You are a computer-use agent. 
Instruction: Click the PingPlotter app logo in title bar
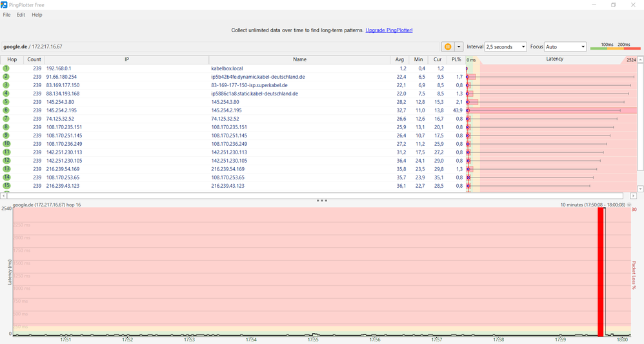point(4,5)
